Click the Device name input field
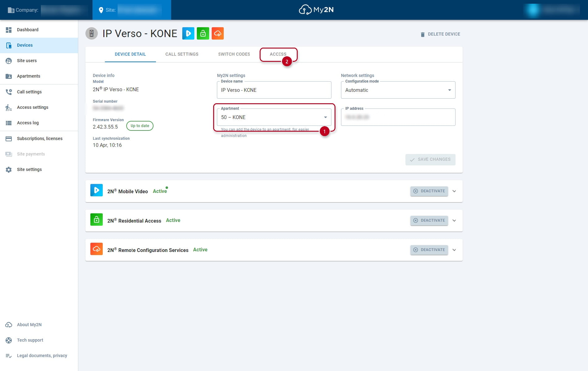Viewport: 588px width, 371px height. (x=274, y=90)
